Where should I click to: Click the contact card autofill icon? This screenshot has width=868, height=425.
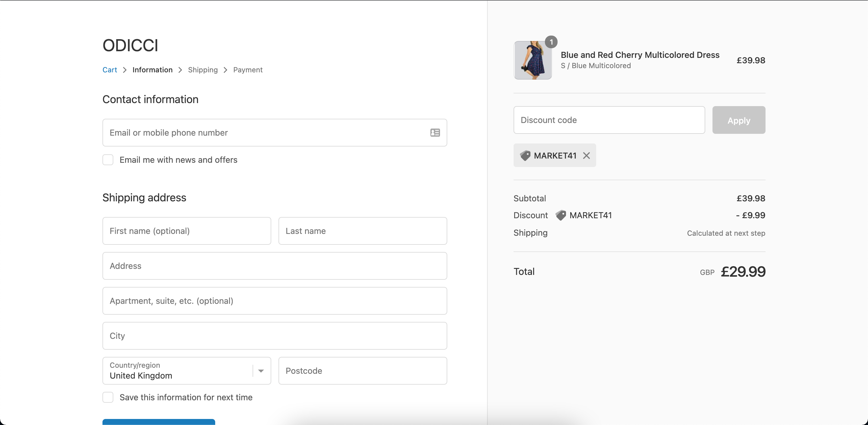pos(435,133)
